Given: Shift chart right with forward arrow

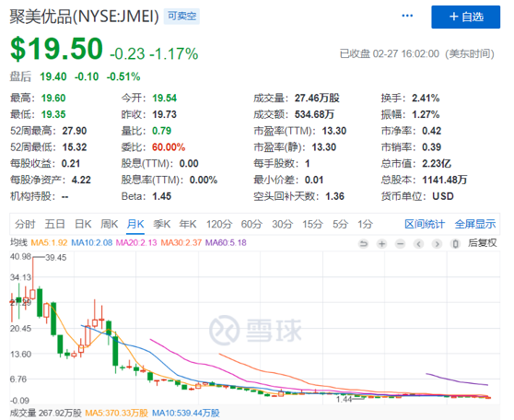Looking at the screenshot, I should coord(437,243).
